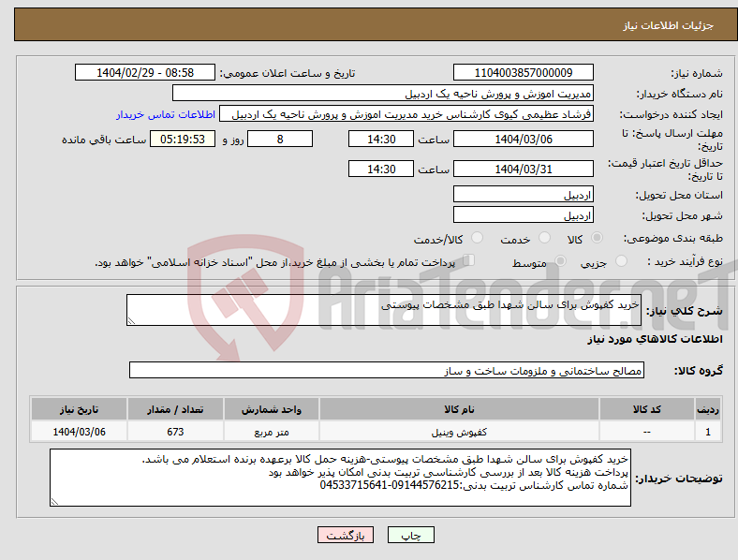Screen dimensions: 738x560
Task: Click the response deadline time 14:30 field
Action: pos(381,139)
